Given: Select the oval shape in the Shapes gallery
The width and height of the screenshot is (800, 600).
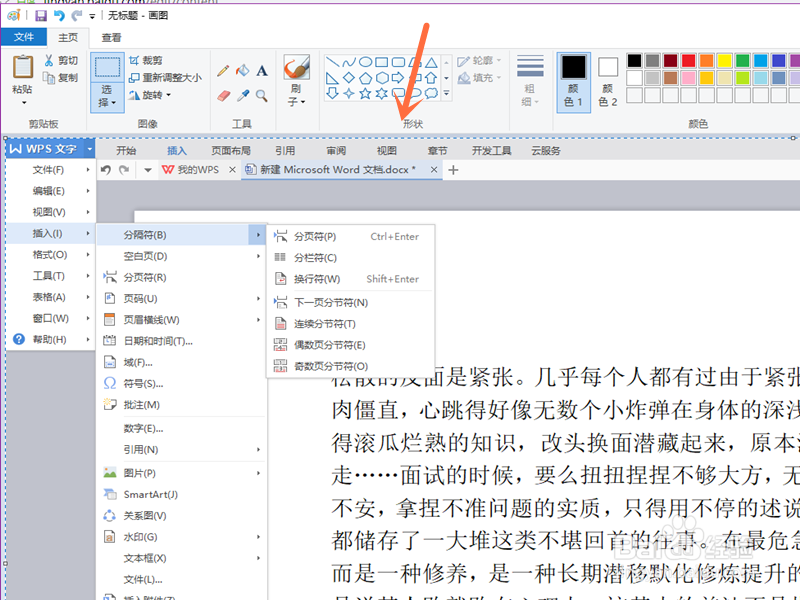Looking at the screenshot, I should 365,61.
